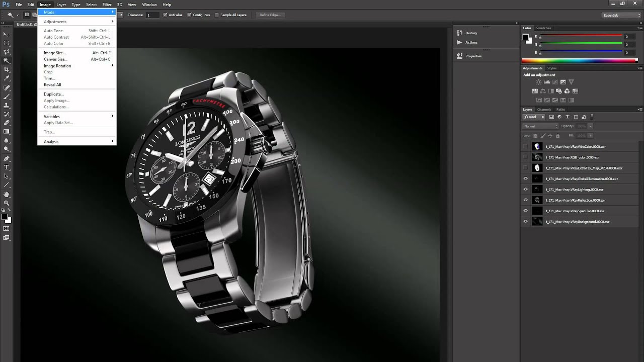Image resolution: width=644 pixels, height=362 pixels.
Task: Select the Clone Stamp tool
Action: (x=7, y=105)
